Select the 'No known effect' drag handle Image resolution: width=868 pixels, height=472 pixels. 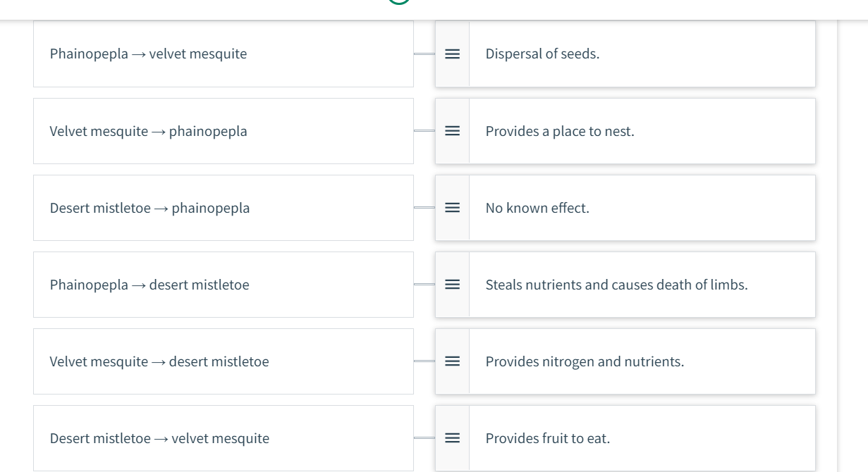(x=452, y=208)
